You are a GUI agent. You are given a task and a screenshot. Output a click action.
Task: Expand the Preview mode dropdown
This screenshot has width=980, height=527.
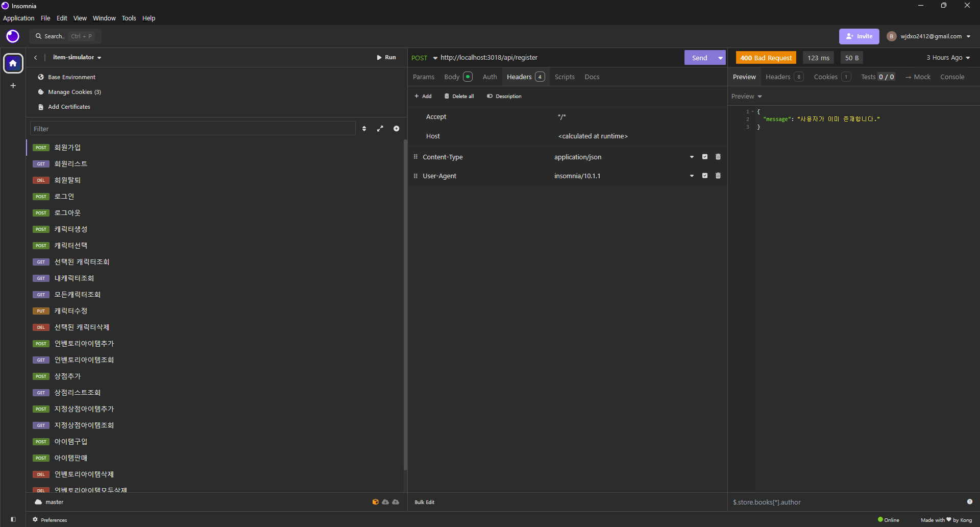(746, 96)
